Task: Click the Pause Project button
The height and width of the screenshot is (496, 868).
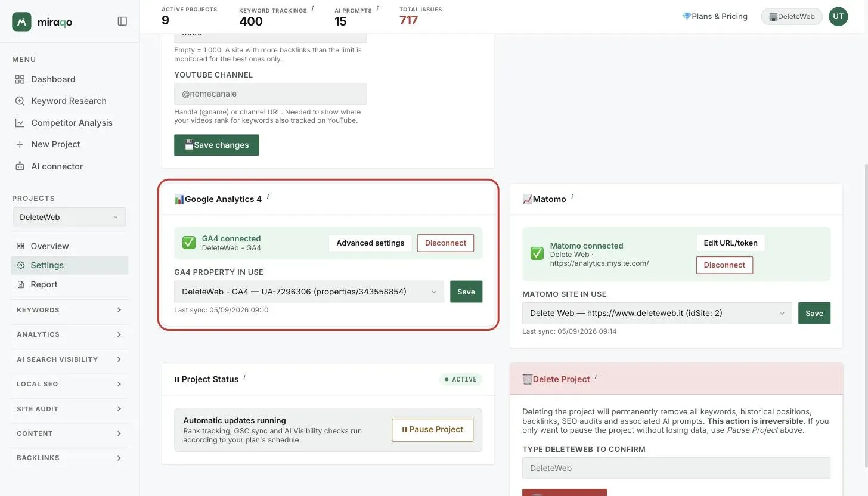Action: 432,429
